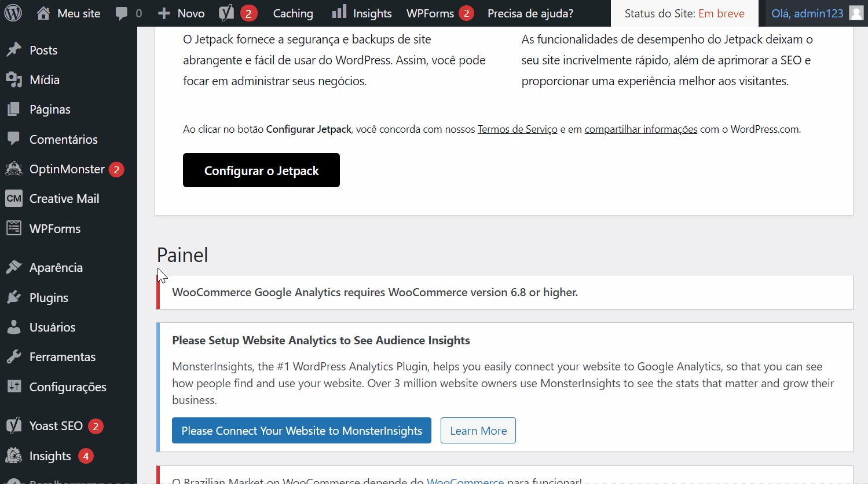The image size is (868, 484).
Task: Click the Ferramentas wrench icon
Action: 14,356
